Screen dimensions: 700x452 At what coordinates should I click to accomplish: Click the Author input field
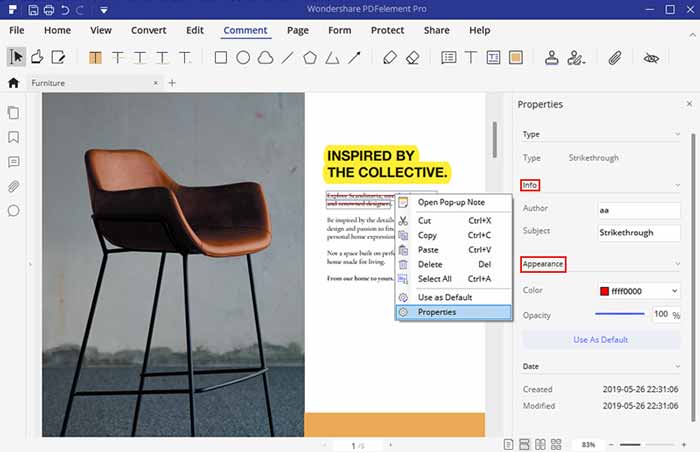coord(639,210)
